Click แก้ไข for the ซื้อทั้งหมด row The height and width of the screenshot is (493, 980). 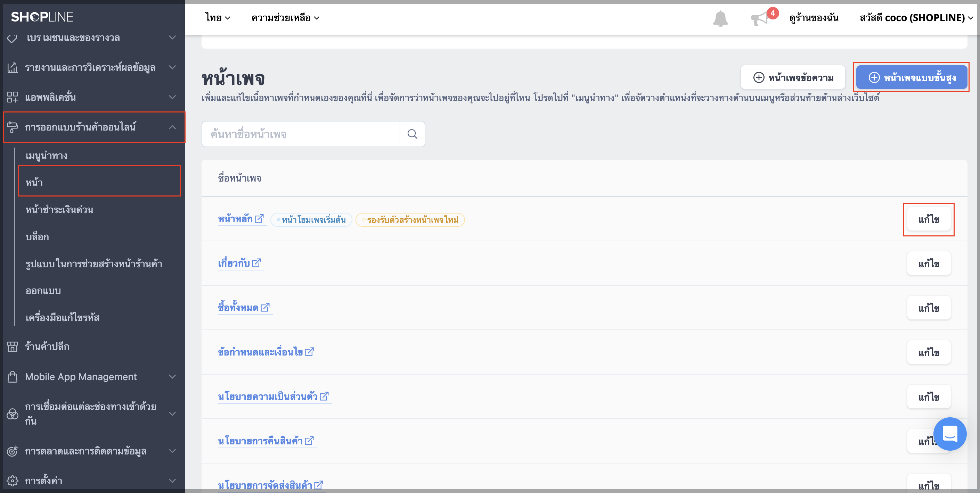pyautogui.click(x=929, y=308)
